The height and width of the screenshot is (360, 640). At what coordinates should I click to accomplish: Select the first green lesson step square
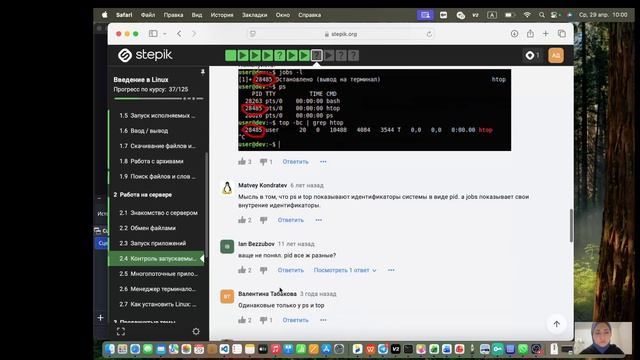click(231, 56)
